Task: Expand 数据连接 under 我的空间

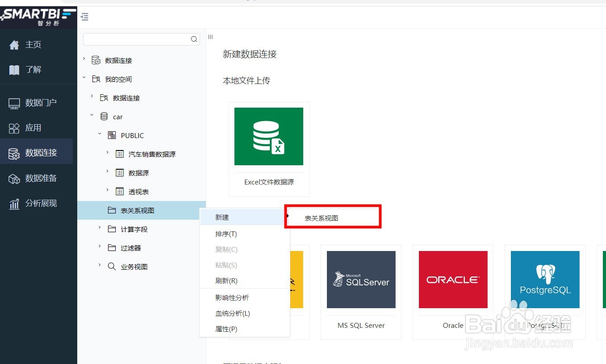Action: click(92, 96)
